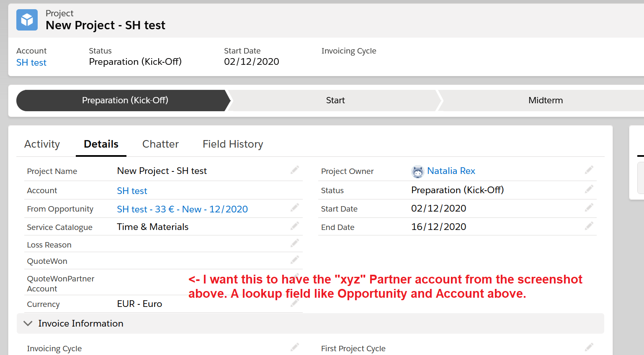This screenshot has width=644, height=355.
Task: Collapse the Invoice Information section
Action: point(28,323)
